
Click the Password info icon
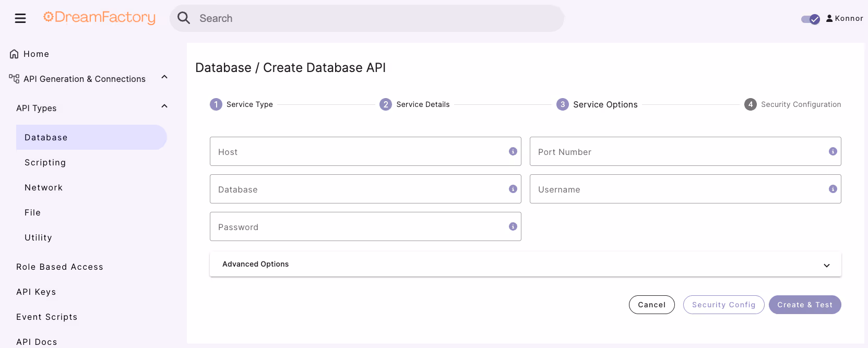pos(513,226)
